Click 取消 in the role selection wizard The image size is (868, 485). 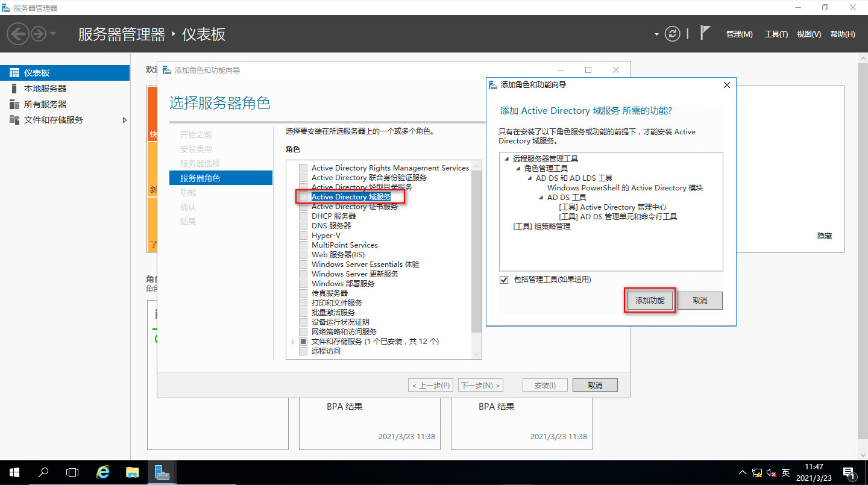click(595, 385)
